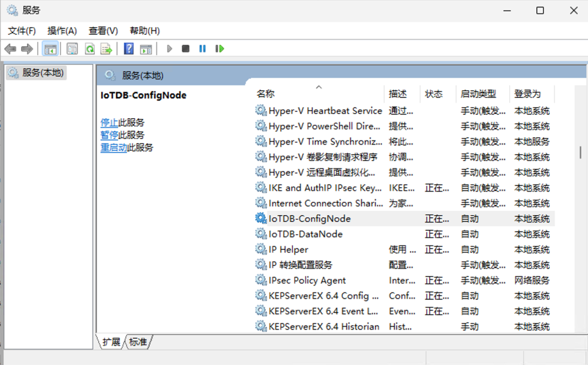588x365 pixels.
Task: Click gear icon of KEPServerEX 6.4 Config row
Action: click(261, 295)
